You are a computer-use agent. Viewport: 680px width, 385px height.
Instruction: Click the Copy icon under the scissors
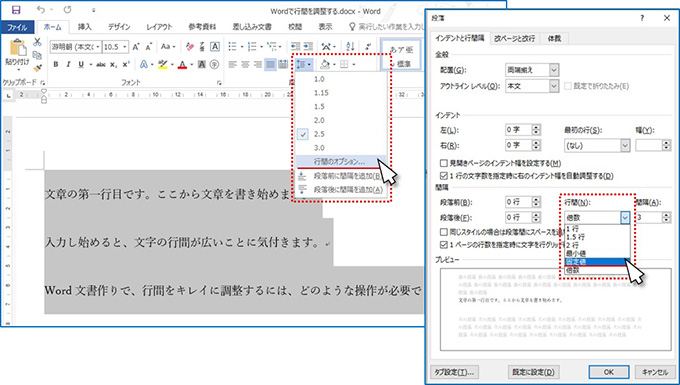point(37,55)
